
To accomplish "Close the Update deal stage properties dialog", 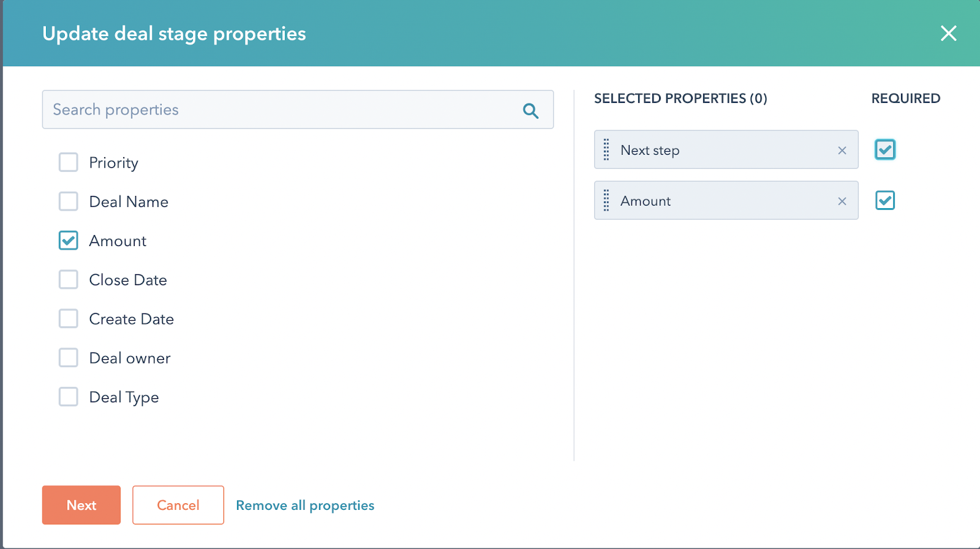I will tap(948, 34).
